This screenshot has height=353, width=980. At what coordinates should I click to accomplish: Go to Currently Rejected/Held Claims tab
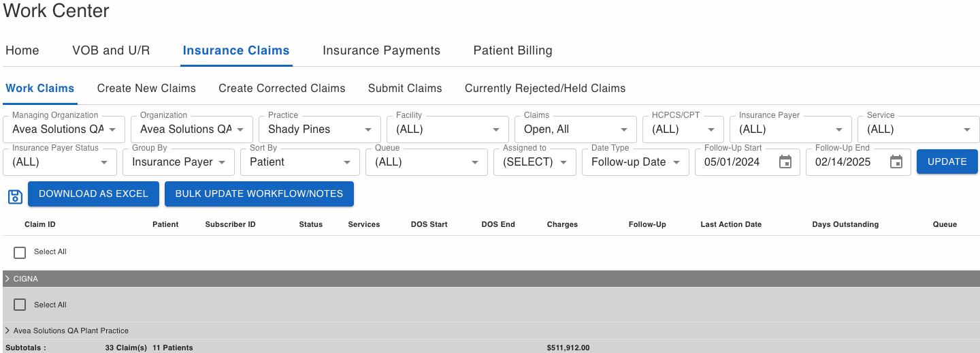[x=544, y=89]
